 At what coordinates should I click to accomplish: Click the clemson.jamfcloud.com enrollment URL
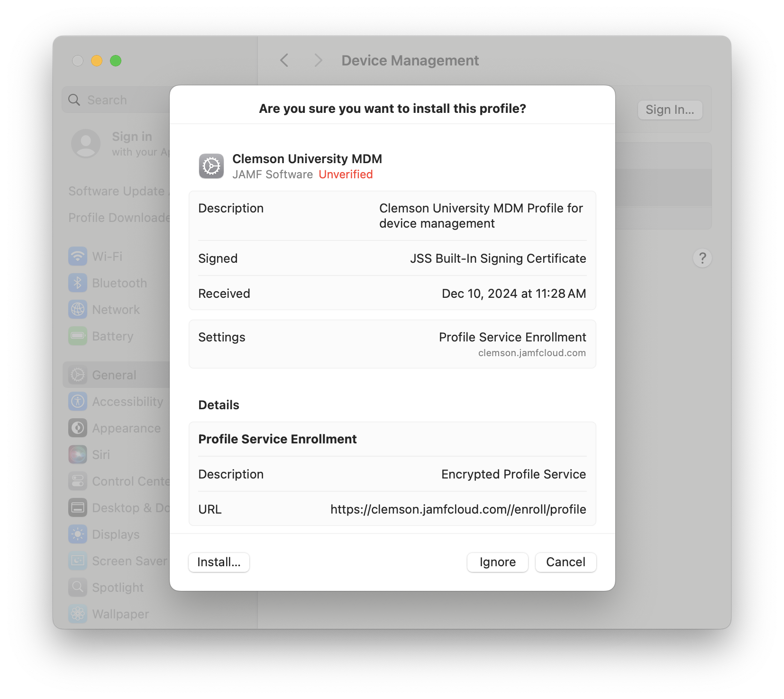pos(458,509)
